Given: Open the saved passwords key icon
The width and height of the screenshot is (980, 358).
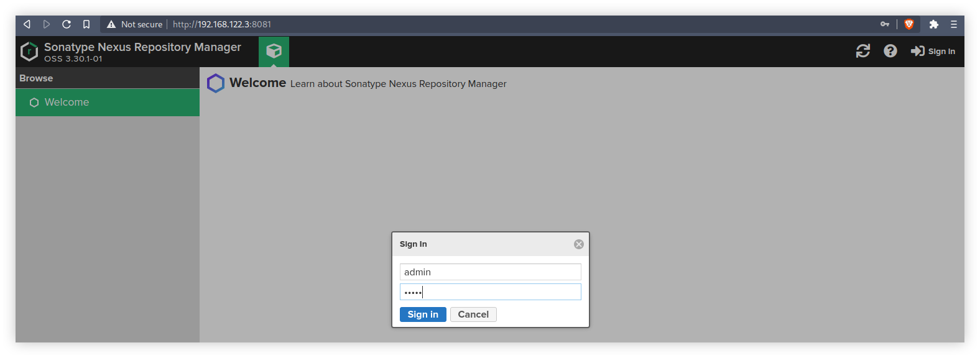Looking at the screenshot, I should 884,24.
